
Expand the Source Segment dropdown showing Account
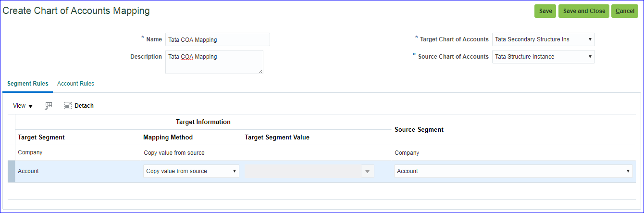coord(513,171)
